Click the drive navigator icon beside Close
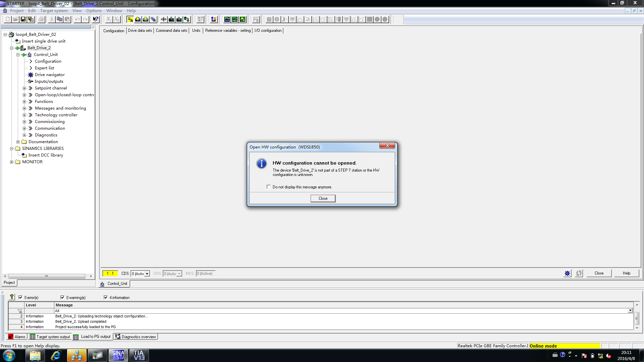The height and width of the screenshot is (362, 644). [567, 274]
